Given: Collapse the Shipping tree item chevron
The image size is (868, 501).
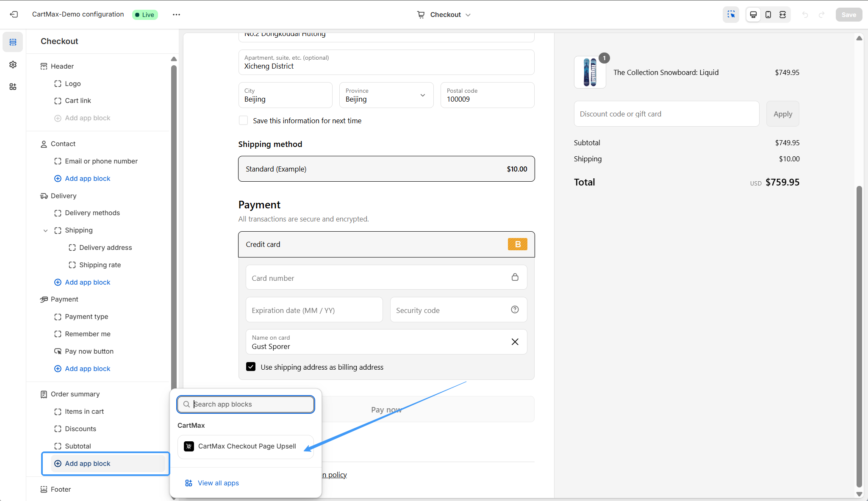Looking at the screenshot, I should (x=45, y=230).
